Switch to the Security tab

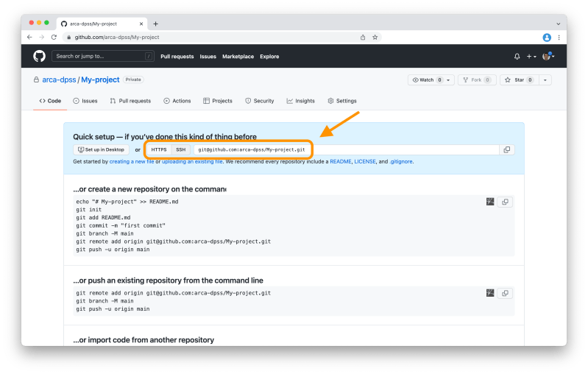[260, 101]
